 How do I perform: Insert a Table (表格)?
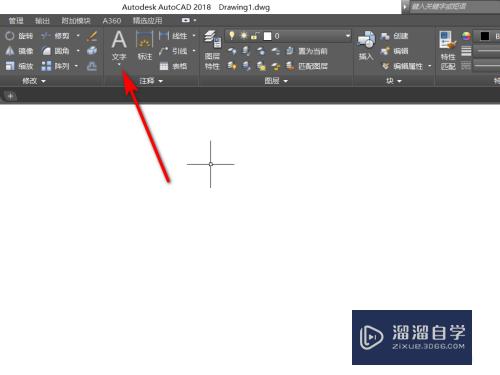point(173,66)
